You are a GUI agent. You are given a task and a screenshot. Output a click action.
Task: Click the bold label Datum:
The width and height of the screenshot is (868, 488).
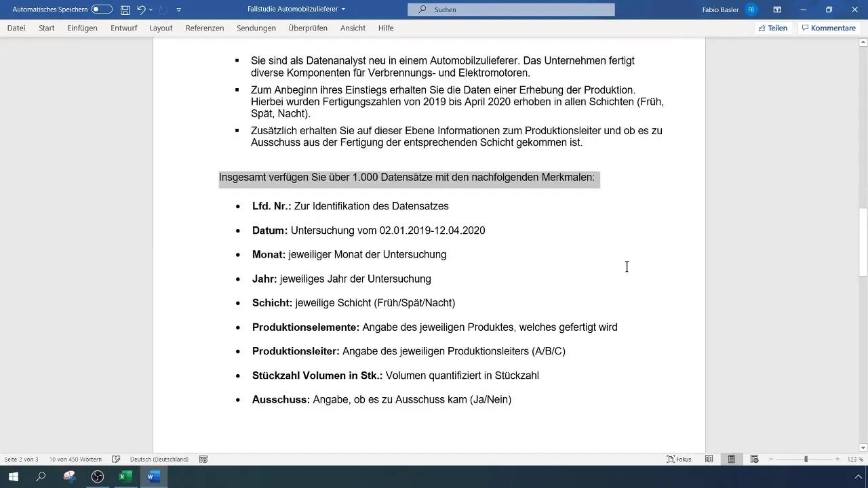[270, 230]
